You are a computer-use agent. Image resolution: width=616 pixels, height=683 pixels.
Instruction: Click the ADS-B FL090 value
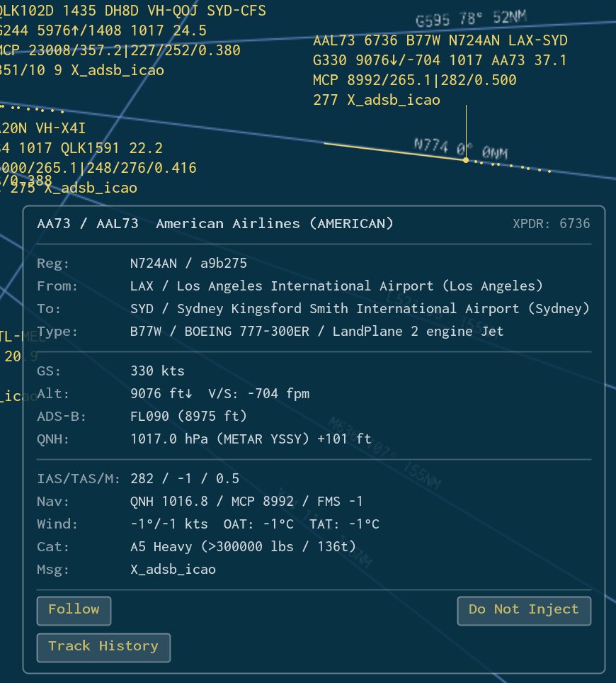188,417
